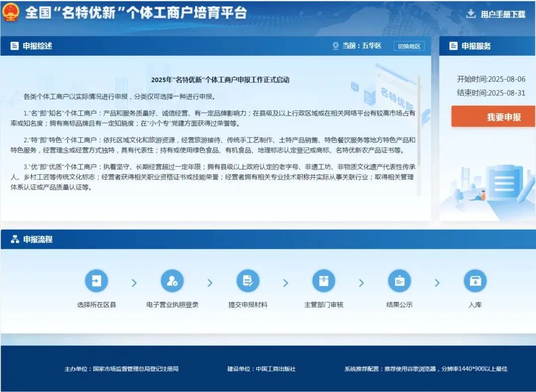Image resolution: width=536 pixels, height=392 pixels.
Task: Click the user manual download icon
Action: tap(470, 14)
